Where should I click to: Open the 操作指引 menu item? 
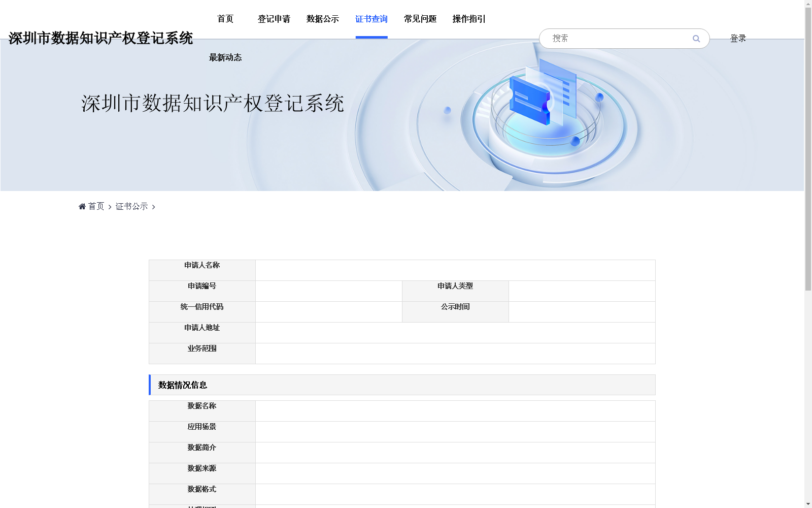pyautogui.click(x=469, y=19)
